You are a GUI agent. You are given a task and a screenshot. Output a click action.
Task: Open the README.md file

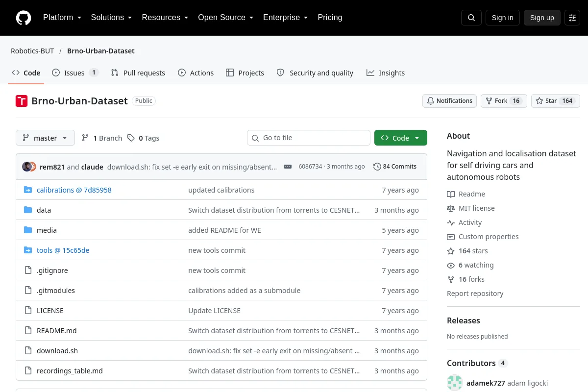coord(57,331)
